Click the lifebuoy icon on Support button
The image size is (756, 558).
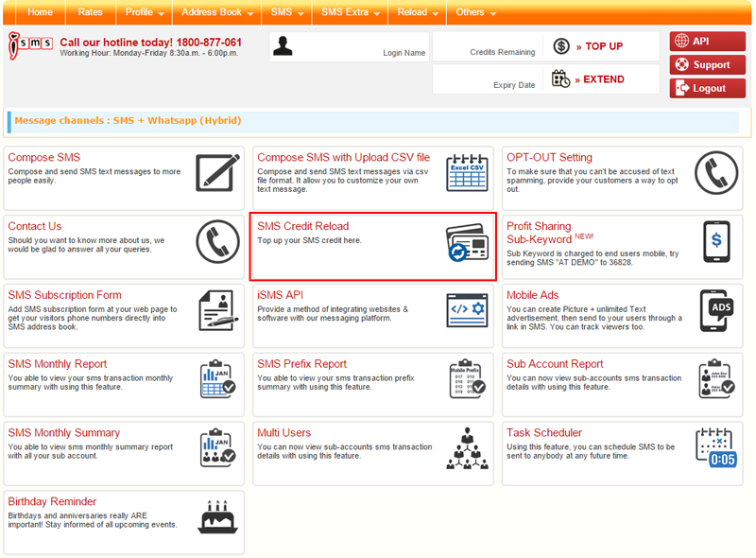pyautogui.click(x=681, y=64)
